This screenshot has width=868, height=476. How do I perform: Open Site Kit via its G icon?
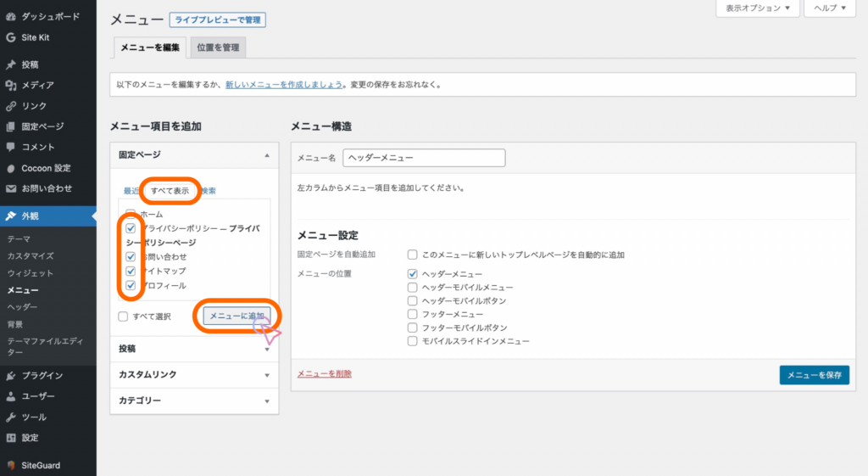11,37
